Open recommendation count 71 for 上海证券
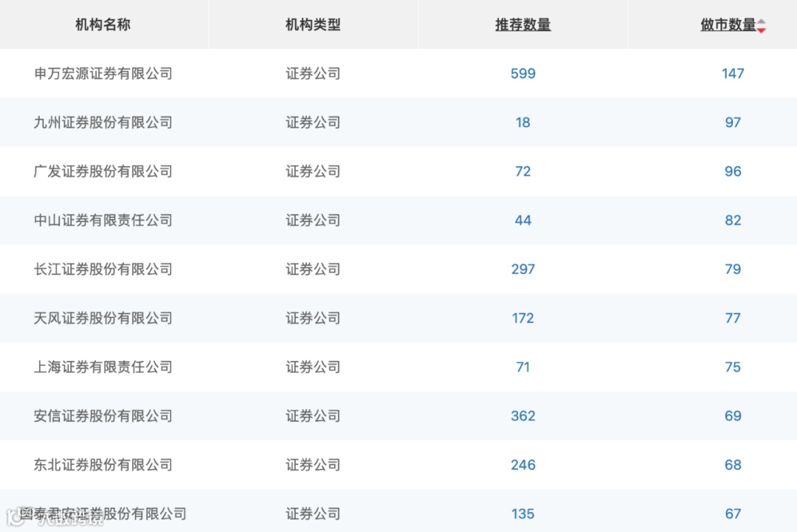 pyautogui.click(x=523, y=367)
